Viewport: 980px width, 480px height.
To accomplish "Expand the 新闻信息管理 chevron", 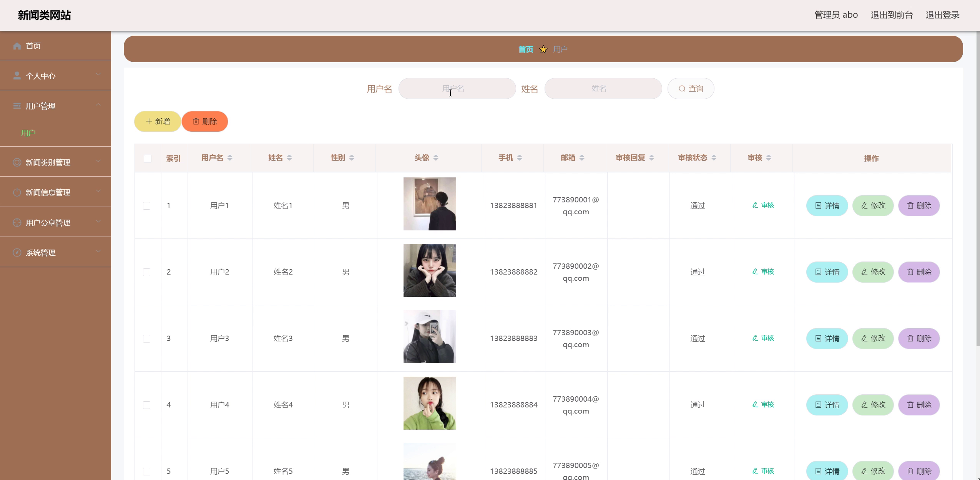I will coord(98,191).
